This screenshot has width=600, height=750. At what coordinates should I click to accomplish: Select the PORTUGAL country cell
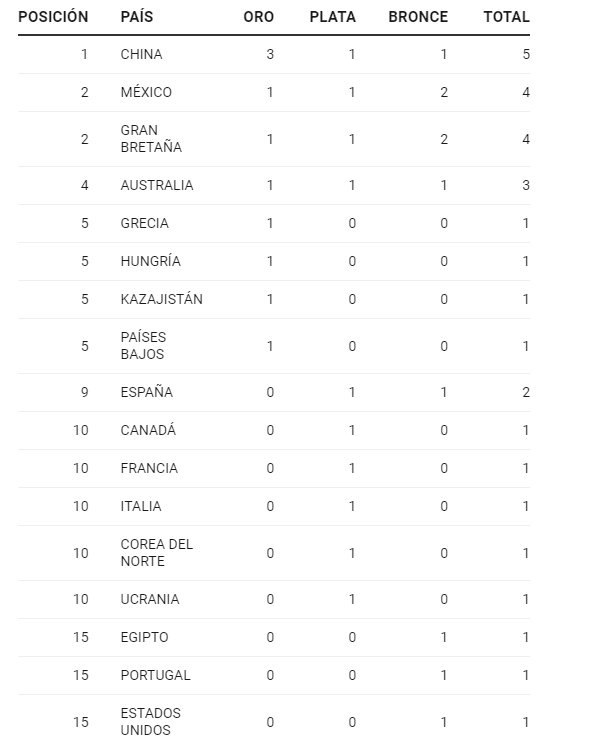[x=155, y=675]
